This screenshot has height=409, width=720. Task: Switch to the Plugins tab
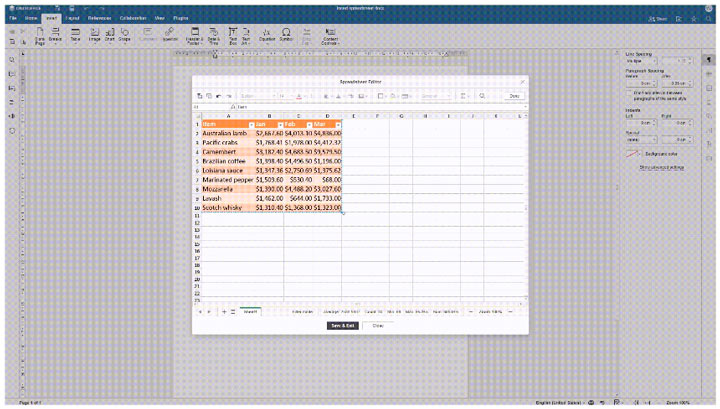point(180,18)
